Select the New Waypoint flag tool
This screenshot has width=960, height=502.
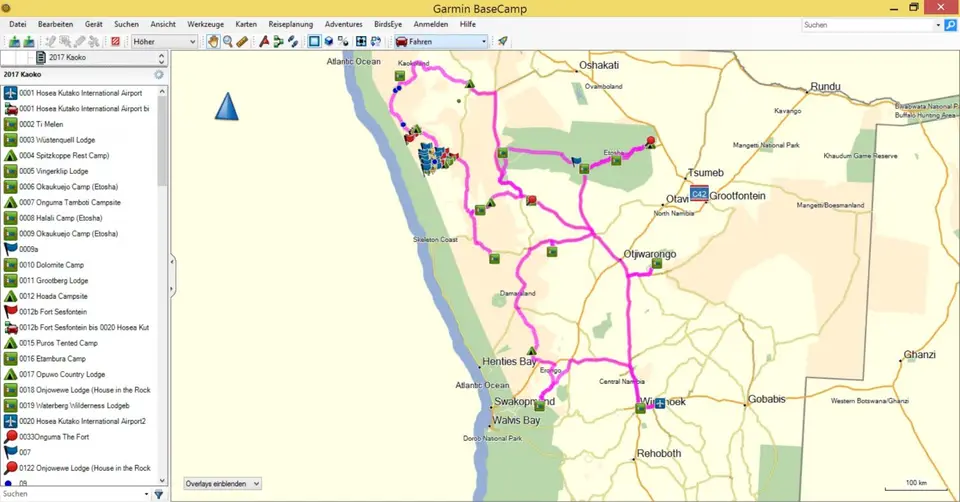click(264, 41)
